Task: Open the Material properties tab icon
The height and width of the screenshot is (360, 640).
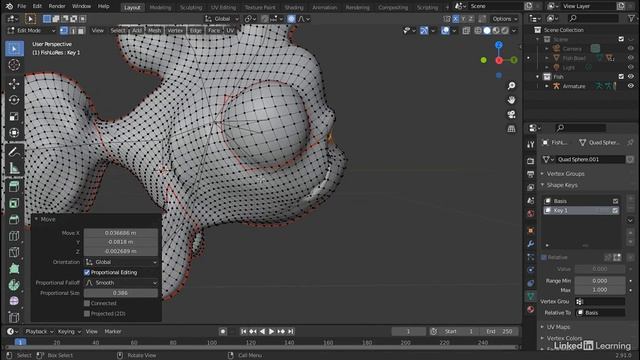Action: [x=531, y=309]
